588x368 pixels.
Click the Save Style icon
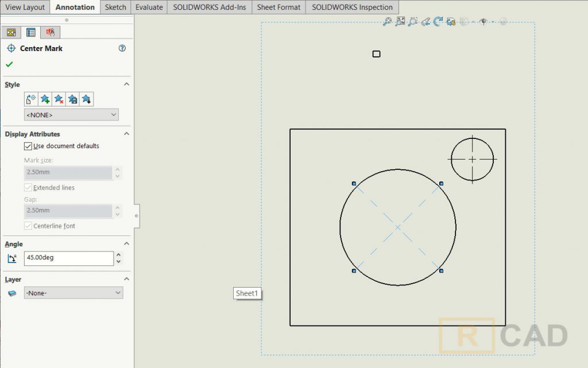pyautogui.click(x=73, y=99)
